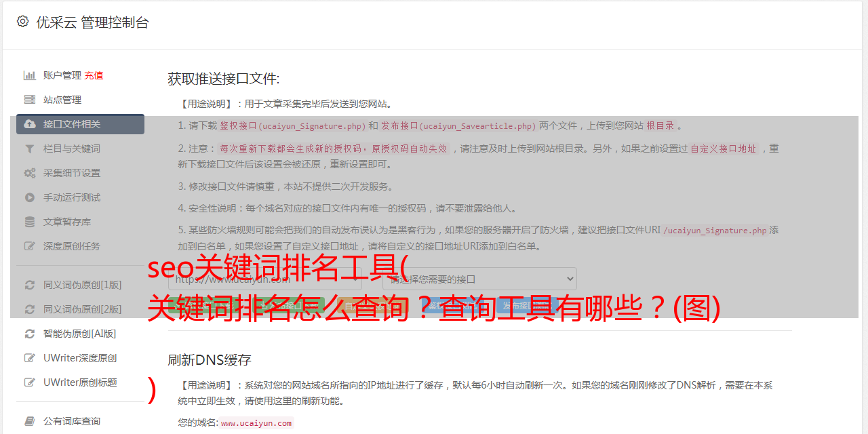
Task: Click the www.ucaiyun.com domain code text
Action: click(256, 423)
